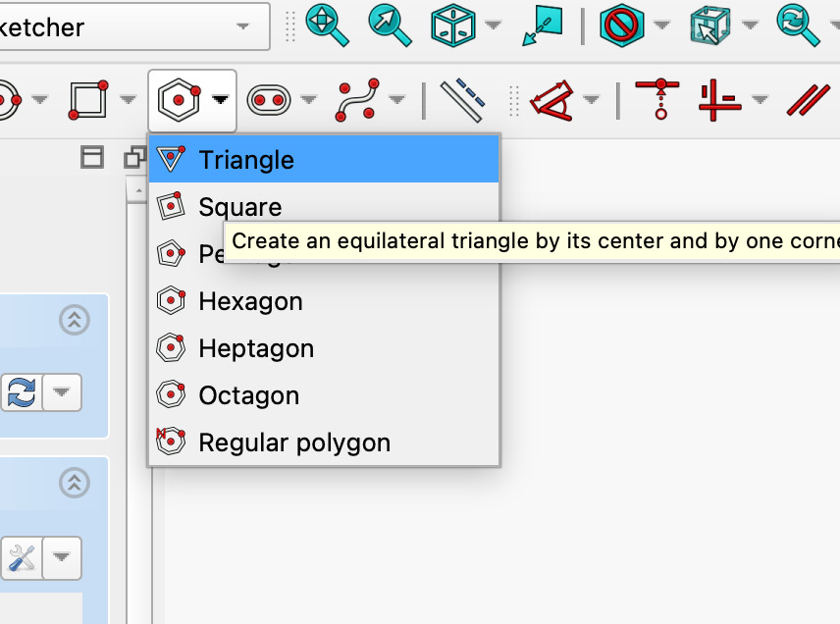Open the B-spline tool dropdown arrow

(396, 99)
